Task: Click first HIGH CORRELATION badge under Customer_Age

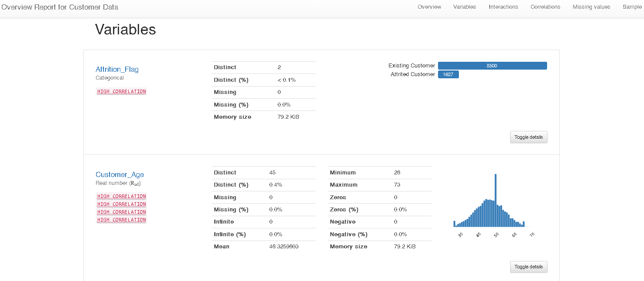Action: (x=122, y=197)
